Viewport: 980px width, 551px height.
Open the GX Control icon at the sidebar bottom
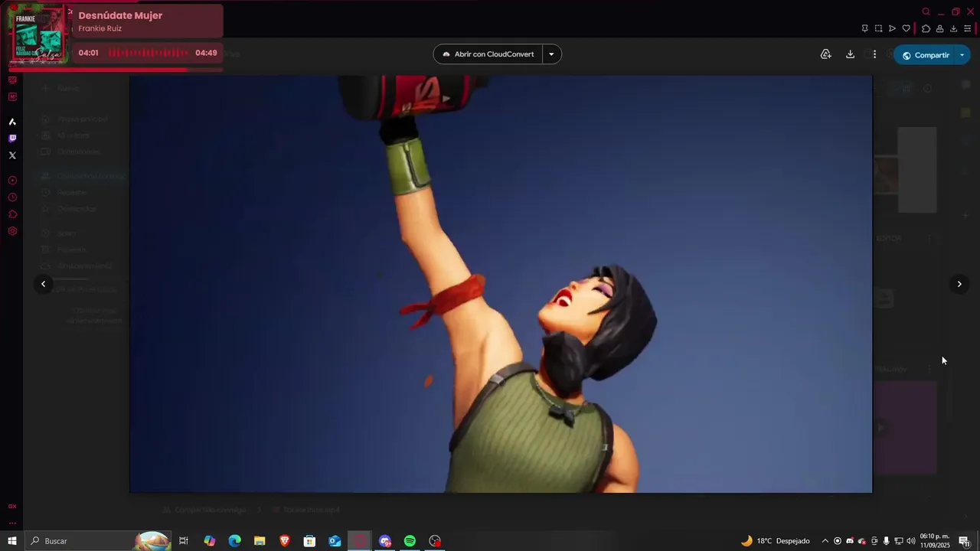(12, 506)
